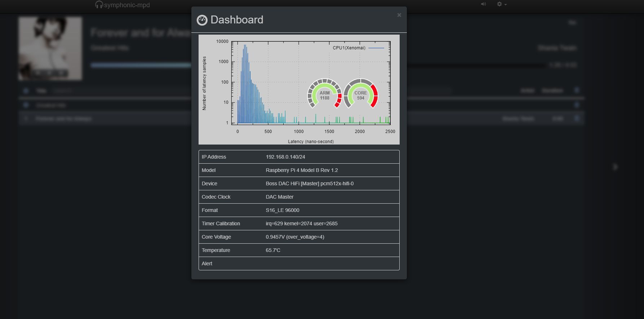Select the Boss DAC HiFi device value
644x319 pixels.
(x=310, y=183)
